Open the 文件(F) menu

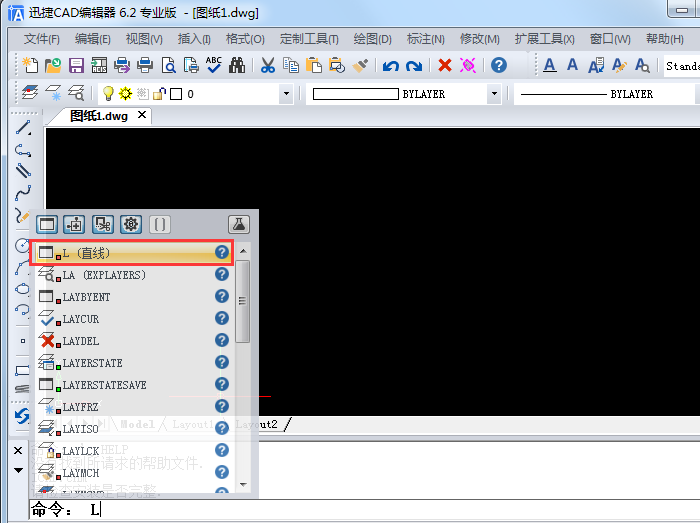(x=42, y=39)
